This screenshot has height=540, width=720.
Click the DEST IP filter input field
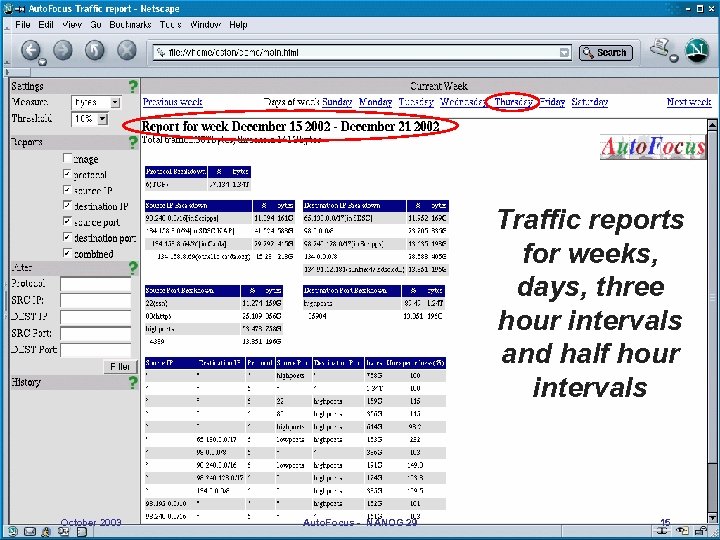pyautogui.click(x=96, y=317)
